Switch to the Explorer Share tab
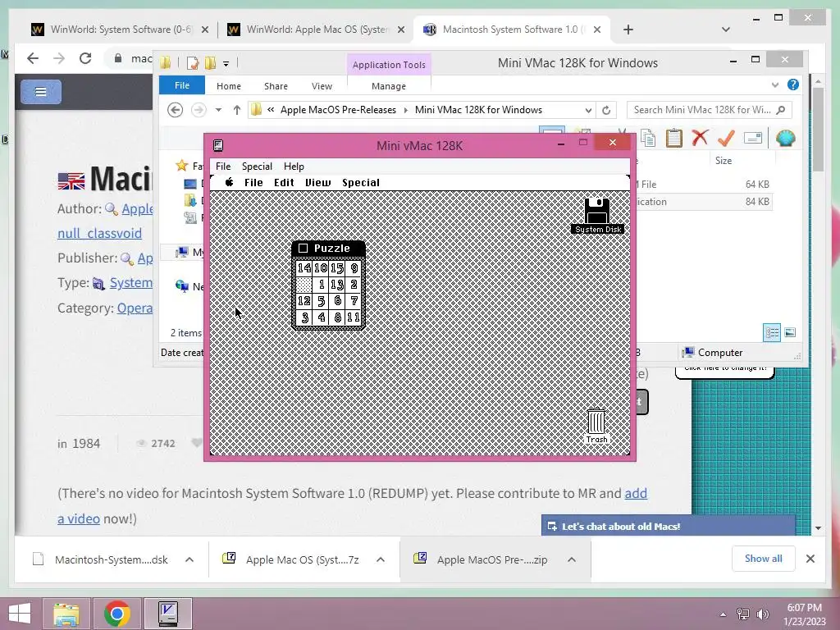This screenshot has height=630, width=840. click(276, 85)
